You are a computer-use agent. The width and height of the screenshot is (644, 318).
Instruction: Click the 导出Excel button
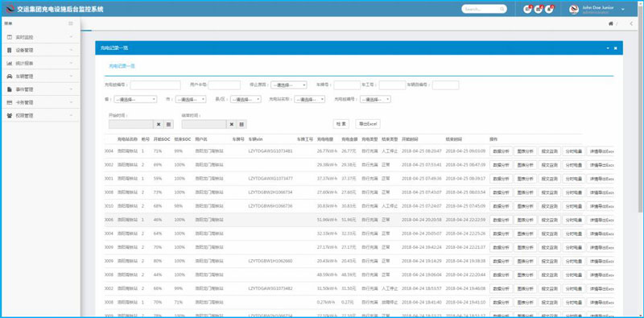368,124
